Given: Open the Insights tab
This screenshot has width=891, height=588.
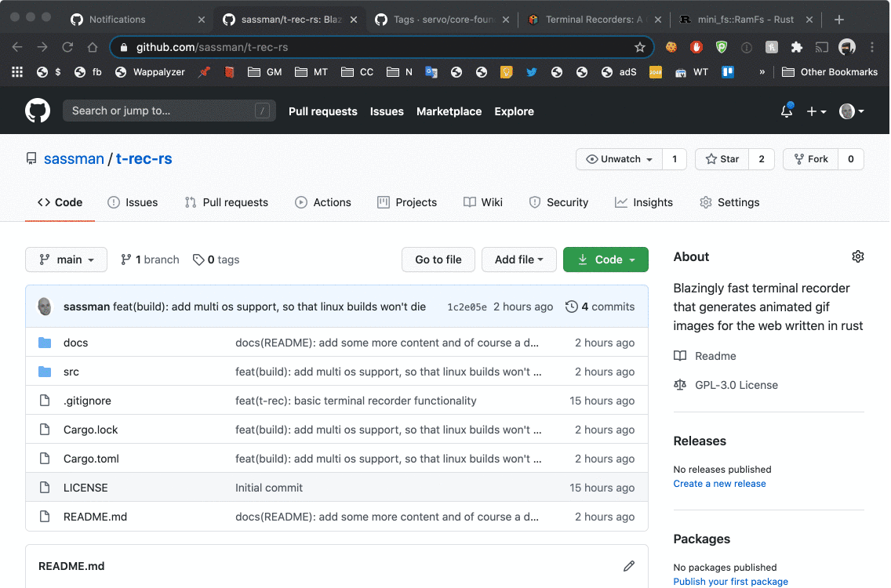Looking at the screenshot, I should tap(644, 202).
